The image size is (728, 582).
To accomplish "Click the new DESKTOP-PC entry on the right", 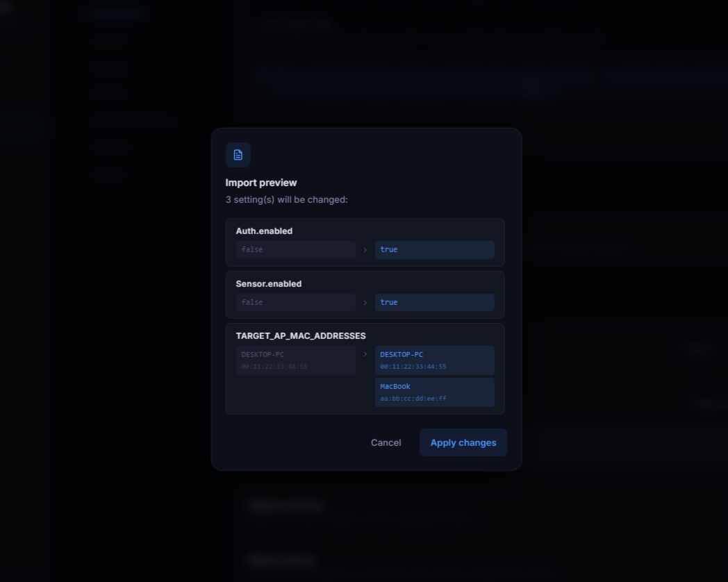I will 435,360.
